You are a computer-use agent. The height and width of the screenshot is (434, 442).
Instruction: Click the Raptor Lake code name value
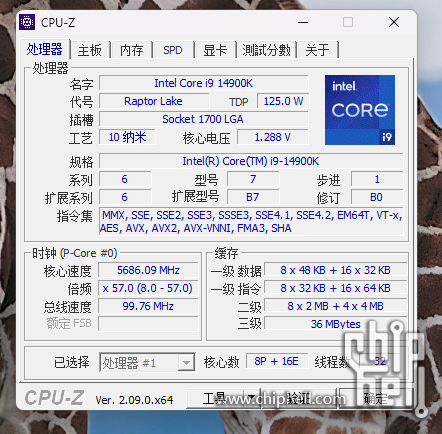[x=154, y=101]
